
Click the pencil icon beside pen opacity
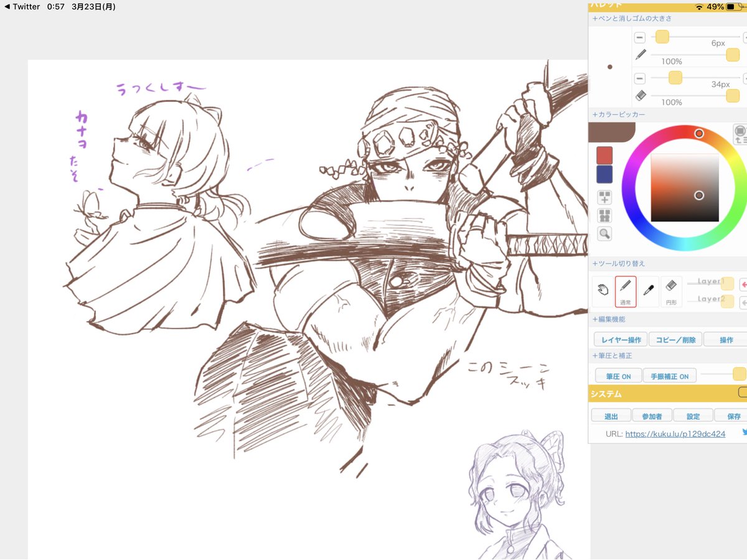[641, 55]
